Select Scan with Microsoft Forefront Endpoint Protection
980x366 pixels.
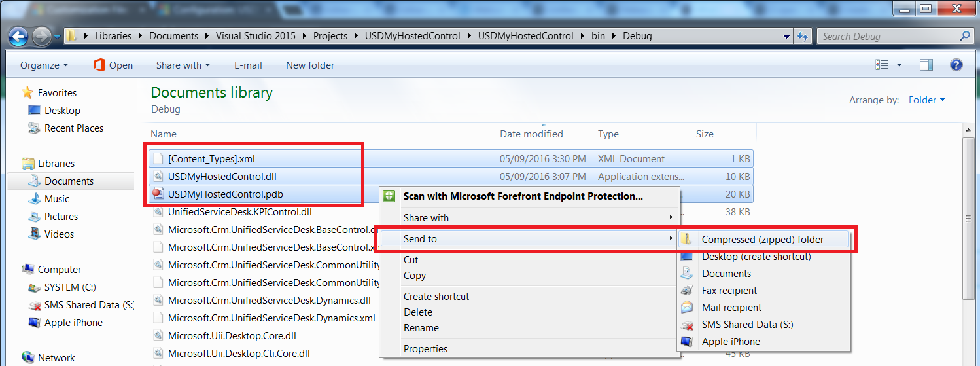pyautogui.click(x=523, y=196)
